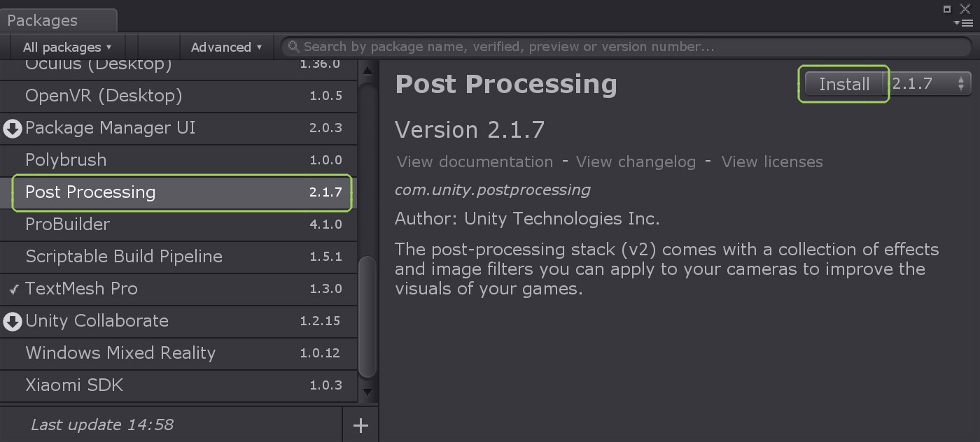
Task: Open the View licenses link
Action: pos(772,162)
